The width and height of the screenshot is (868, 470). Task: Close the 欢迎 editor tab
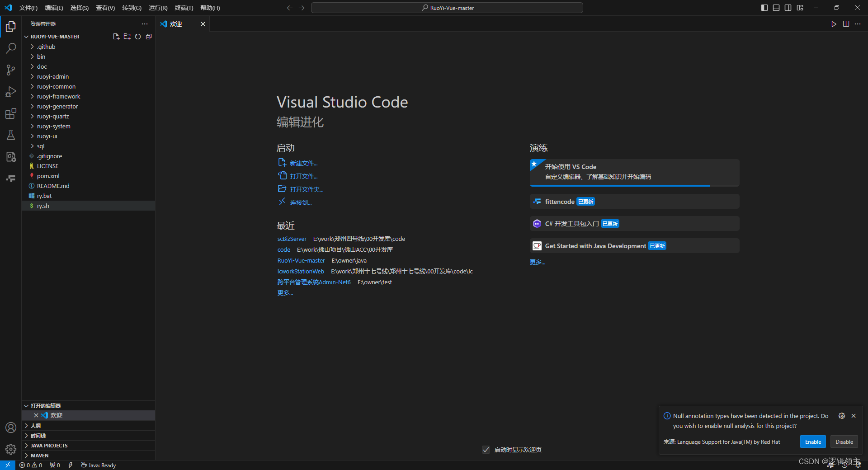pyautogui.click(x=203, y=24)
